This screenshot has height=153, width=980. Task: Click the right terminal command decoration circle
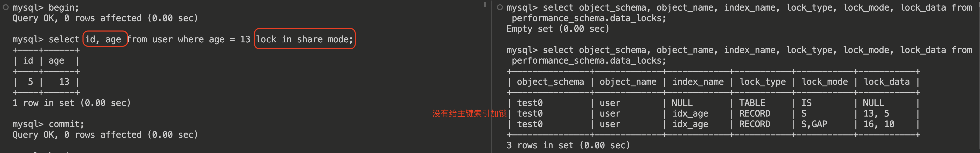[500, 7]
